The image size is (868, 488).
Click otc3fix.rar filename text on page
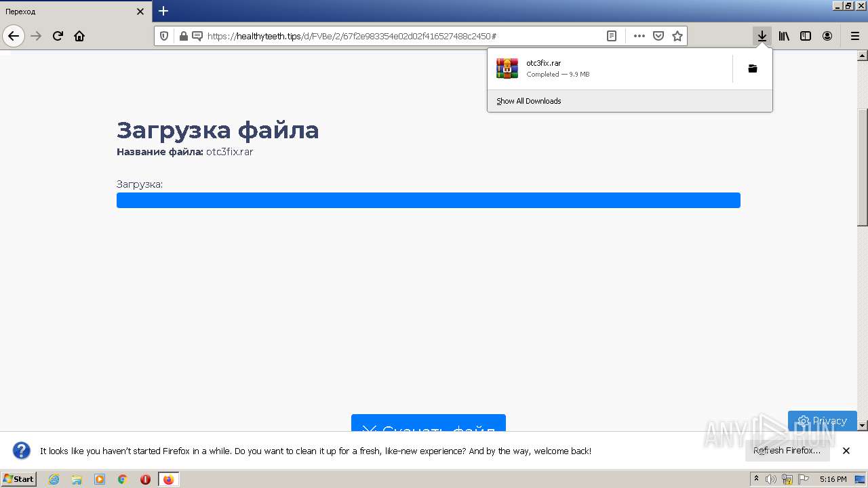pos(230,152)
